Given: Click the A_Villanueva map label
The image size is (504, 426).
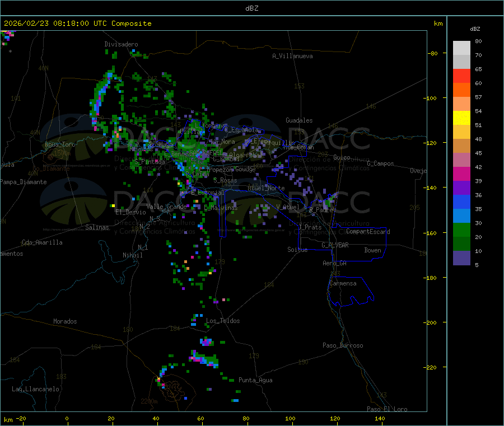Looking at the screenshot, I should (292, 56).
